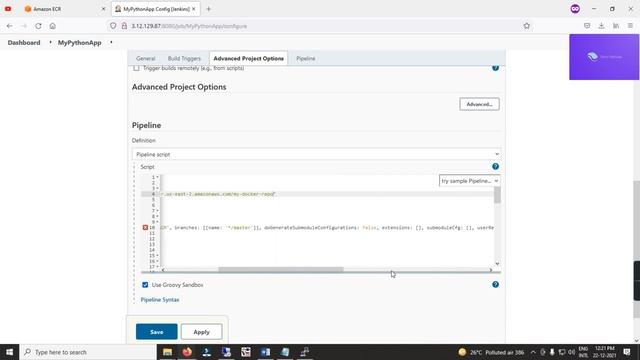Click the Windows taskbar search box
Image resolution: width=640 pixels, height=360 pixels.
[x=88, y=352]
